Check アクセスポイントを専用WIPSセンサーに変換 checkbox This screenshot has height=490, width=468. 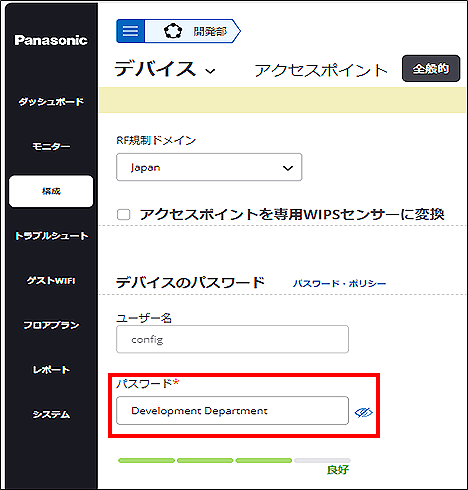pos(124,214)
